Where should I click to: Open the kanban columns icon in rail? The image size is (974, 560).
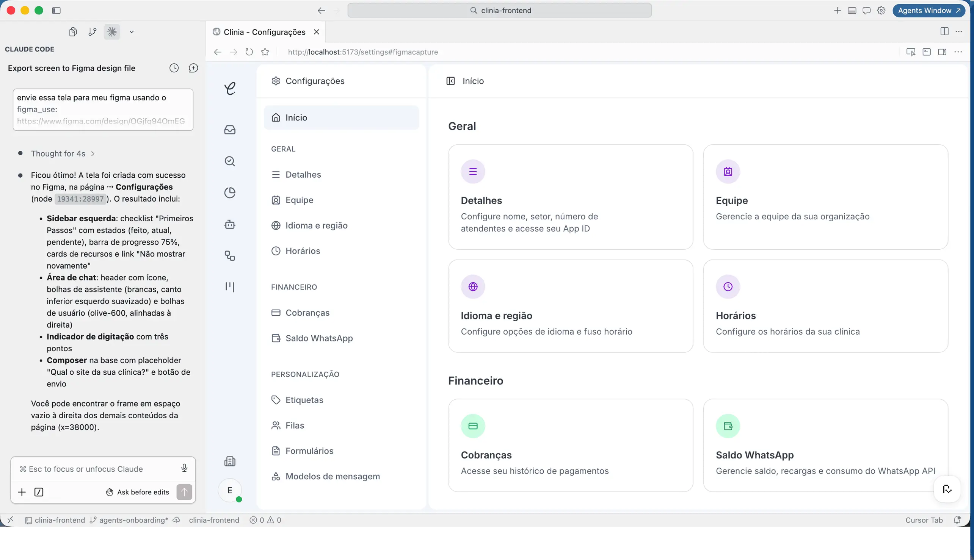(230, 287)
